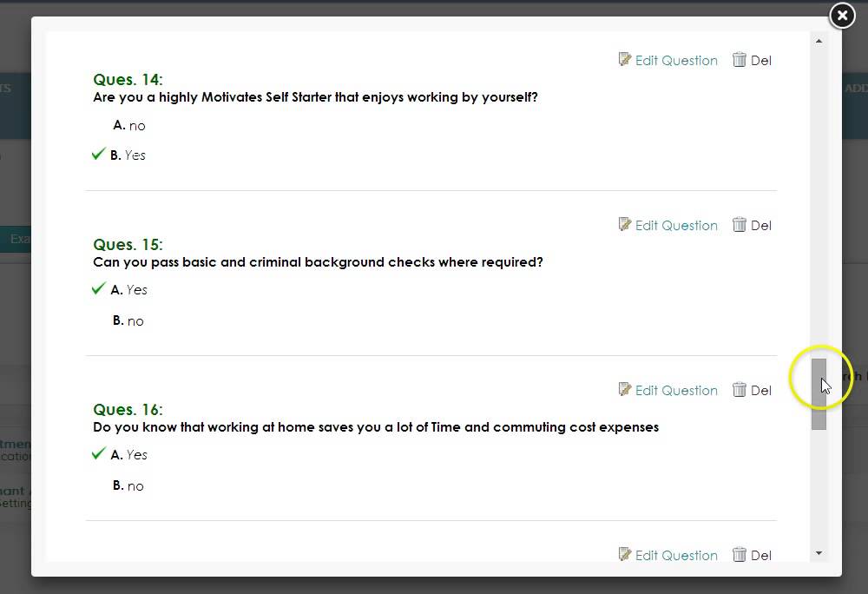
Task: Click the pencil edit icon for Question 15
Action: click(x=625, y=224)
